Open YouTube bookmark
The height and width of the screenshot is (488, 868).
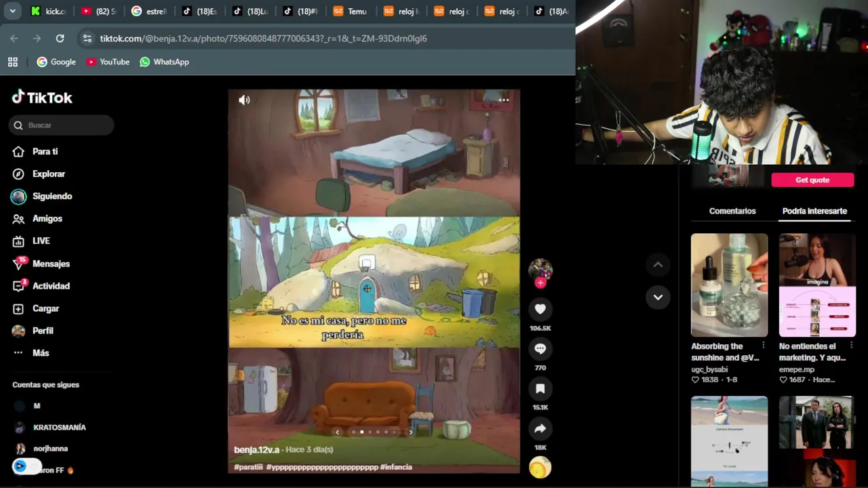(108, 62)
